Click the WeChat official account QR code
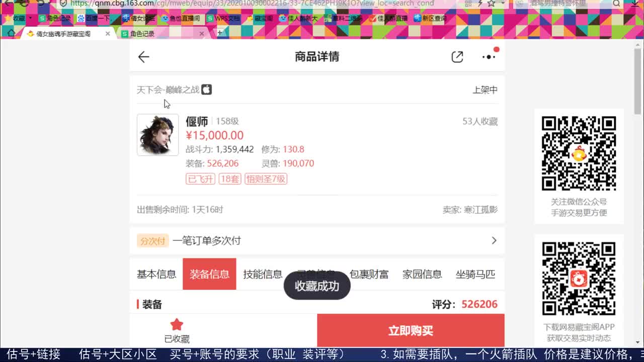The width and height of the screenshot is (644, 362). click(x=579, y=153)
